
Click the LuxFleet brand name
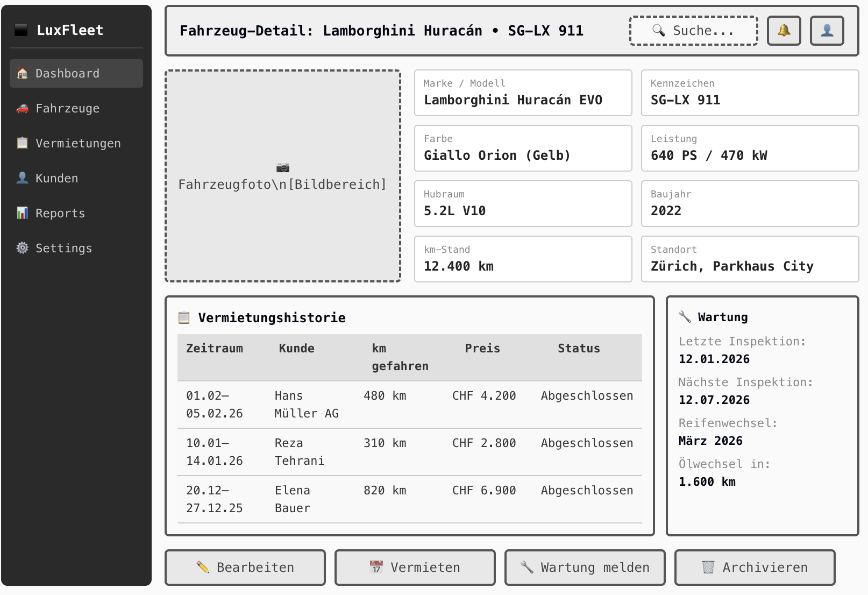click(x=70, y=30)
